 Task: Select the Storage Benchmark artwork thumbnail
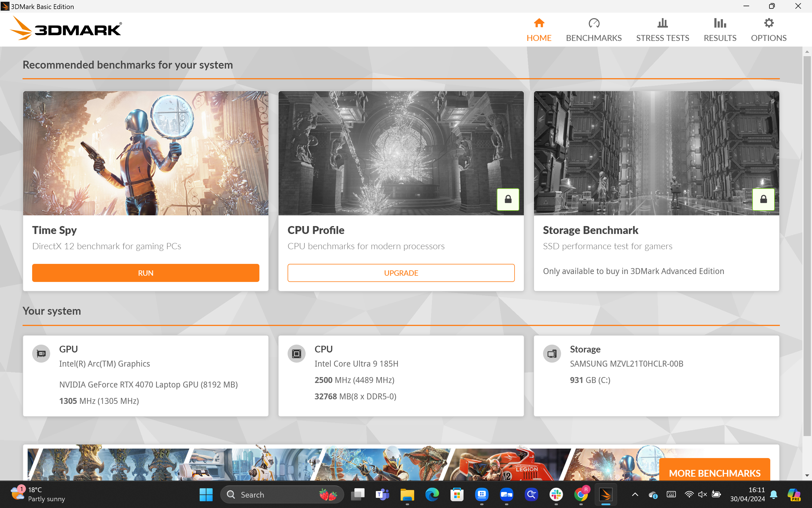(656, 153)
